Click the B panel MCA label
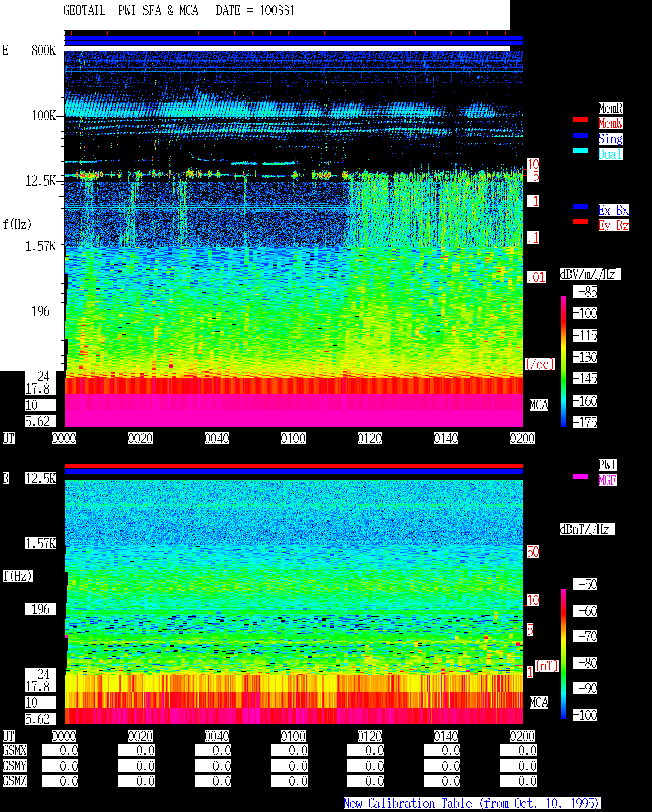Image resolution: width=652 pixels, height=812 pixels. [x=539, y=702]
